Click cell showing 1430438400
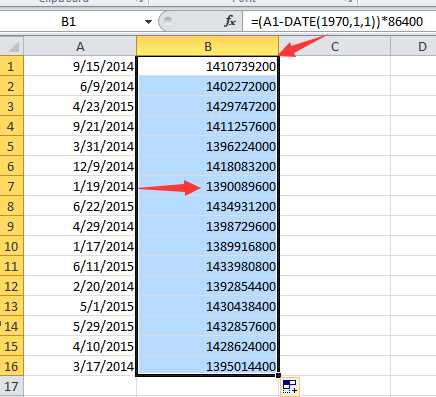Image resolution: width=436 pixels, height=397 pixels. [207, 306]
